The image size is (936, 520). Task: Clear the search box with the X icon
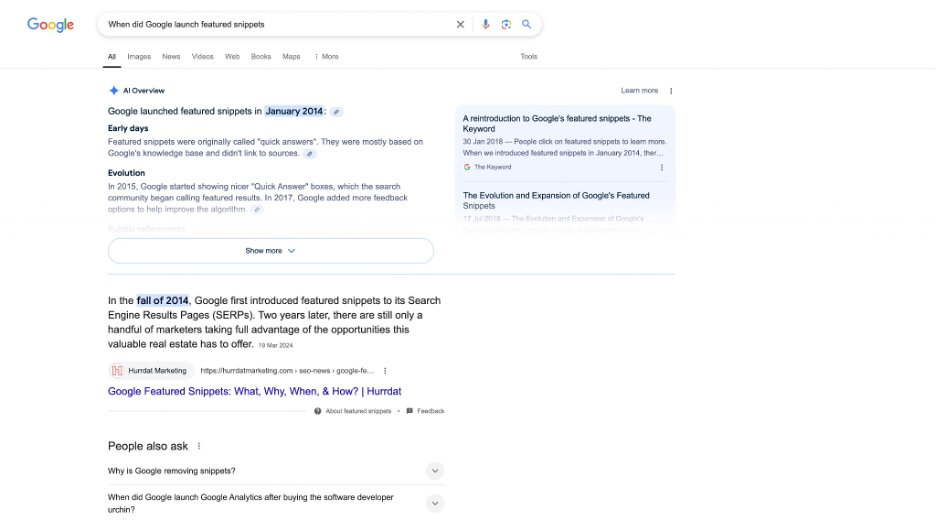click(x=460, y=24)
